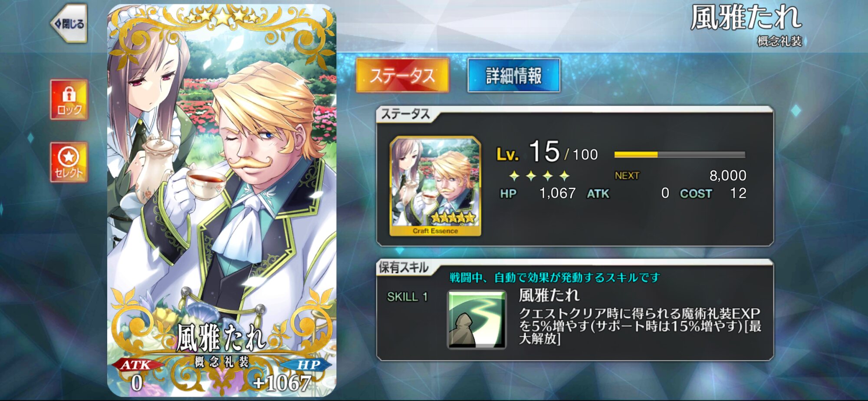Tap the red ATK emblem on card
Screen dimensions: 868x401
136,365
